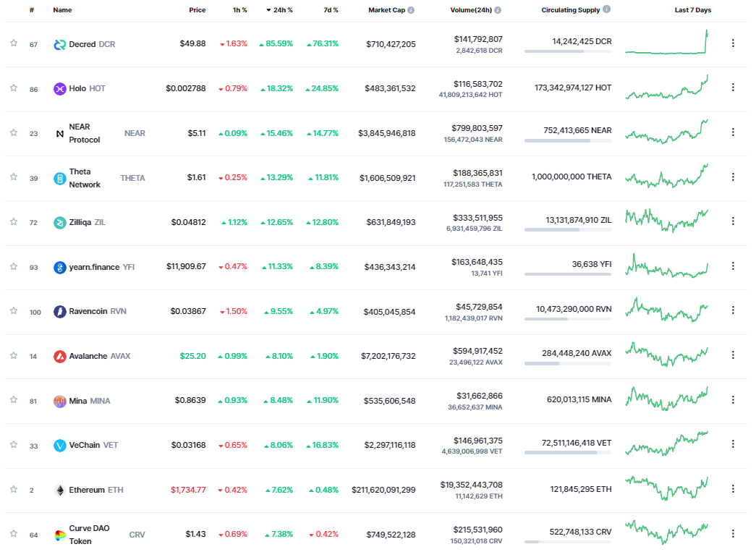This screenshot has width=756, height=552.
Task: Click the Theta Network logo icon
Action: [60, 179]
